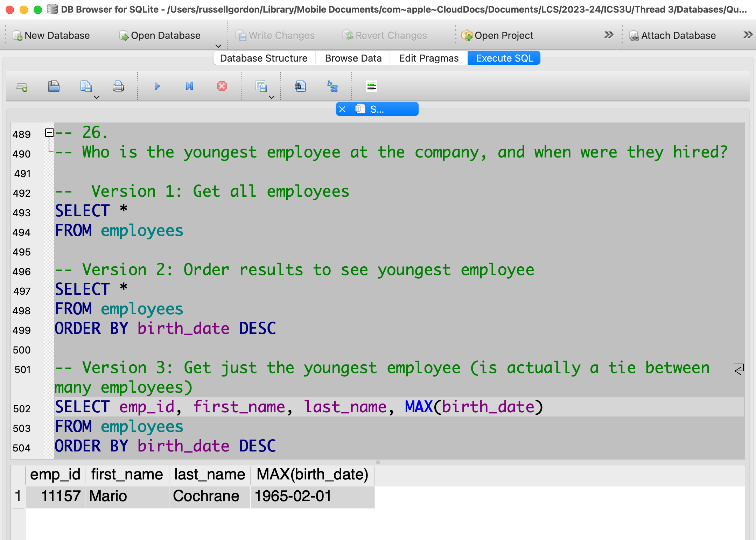Screen dimensions: 756x540
Task: Click the Print icon in SQL toolbar
Action: (x=118, y=86)
